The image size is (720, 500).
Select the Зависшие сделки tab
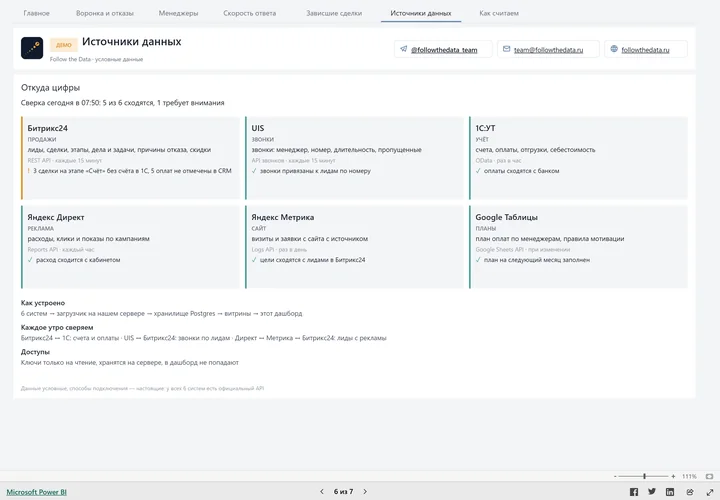334,13
